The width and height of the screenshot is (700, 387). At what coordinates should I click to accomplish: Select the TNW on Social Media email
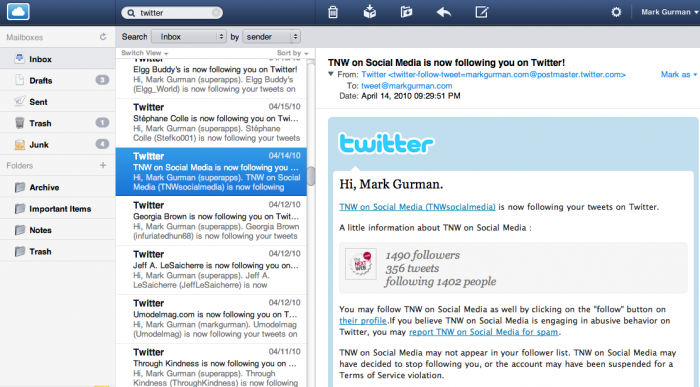click(x=211, y=172)
